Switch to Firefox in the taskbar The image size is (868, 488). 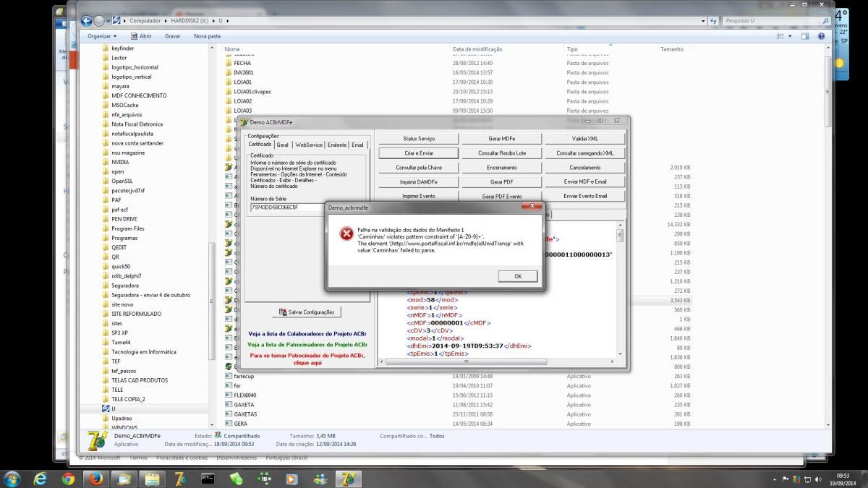click(x=95, y=479)
